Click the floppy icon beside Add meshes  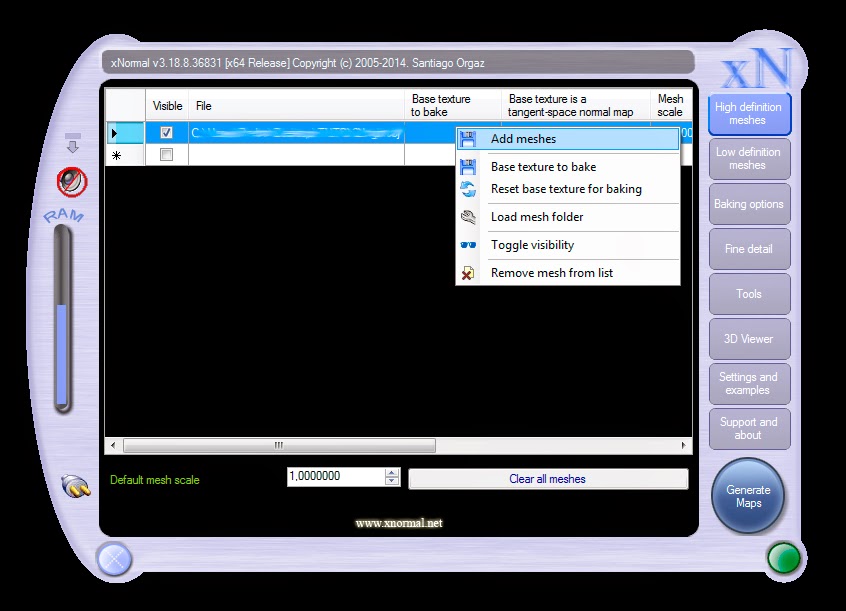[x=468, y=139]
